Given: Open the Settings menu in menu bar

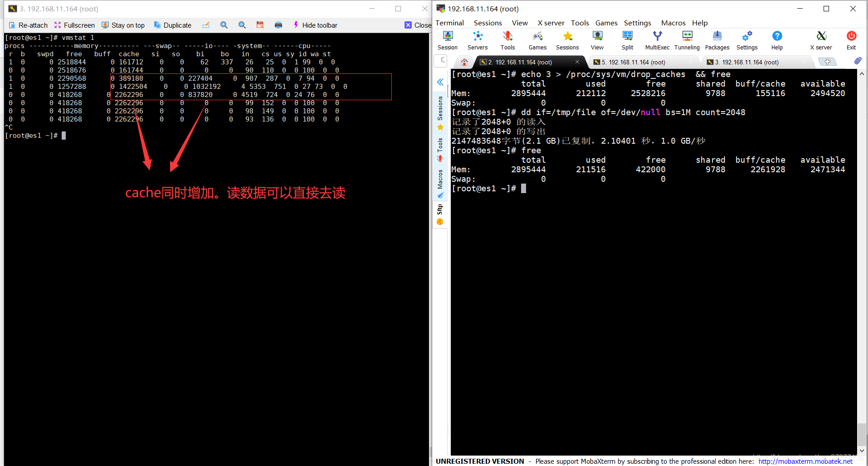Looking at the screenshot, I should (637, 23).
